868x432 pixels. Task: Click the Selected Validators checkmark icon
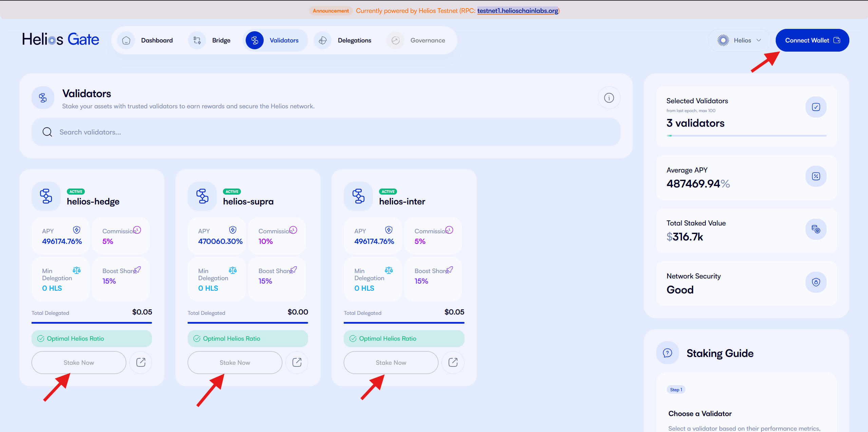tap(816, 107)
